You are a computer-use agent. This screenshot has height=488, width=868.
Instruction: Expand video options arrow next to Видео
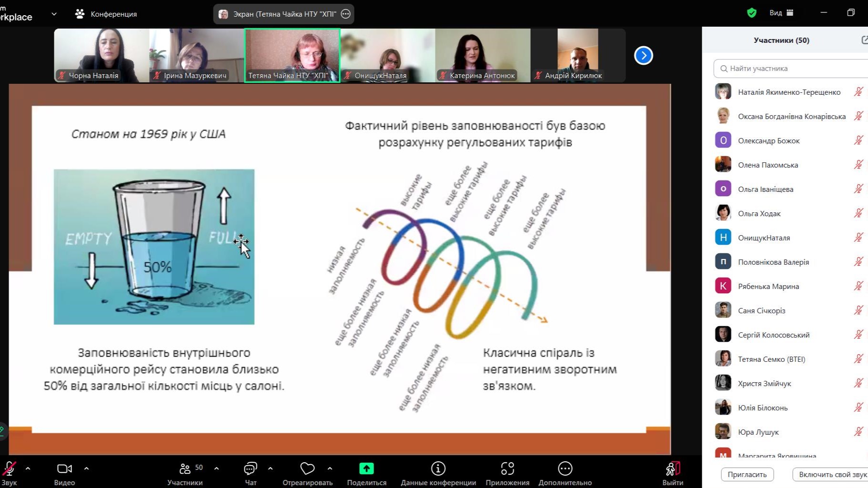pos(86,468)
